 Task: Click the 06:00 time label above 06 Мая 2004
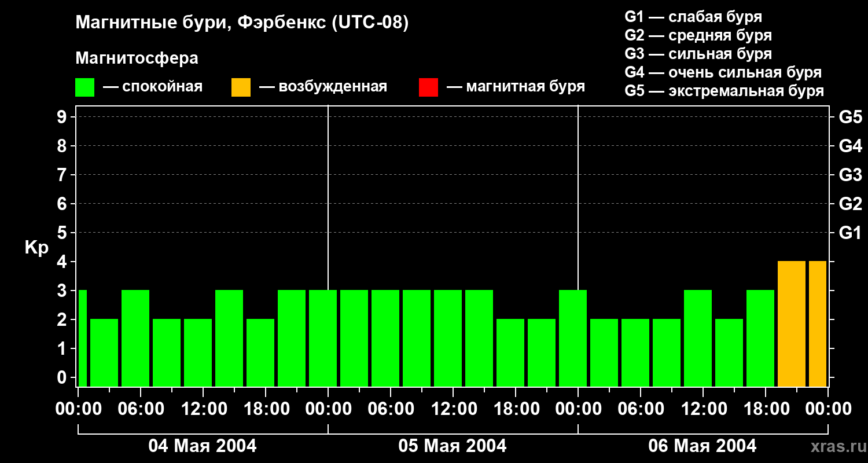tap(640, 409)
